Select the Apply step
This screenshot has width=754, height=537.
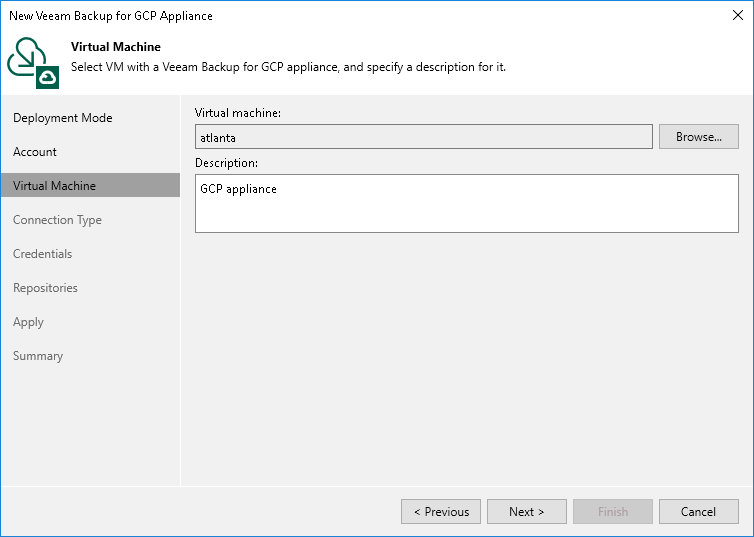click(28, 322)
